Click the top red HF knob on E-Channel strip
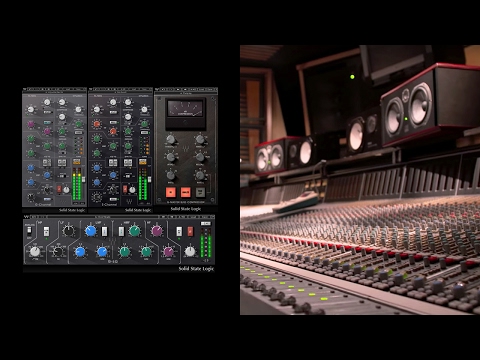Image resolution: width=480 pixels, height=360 pixels. click(97, 124)
